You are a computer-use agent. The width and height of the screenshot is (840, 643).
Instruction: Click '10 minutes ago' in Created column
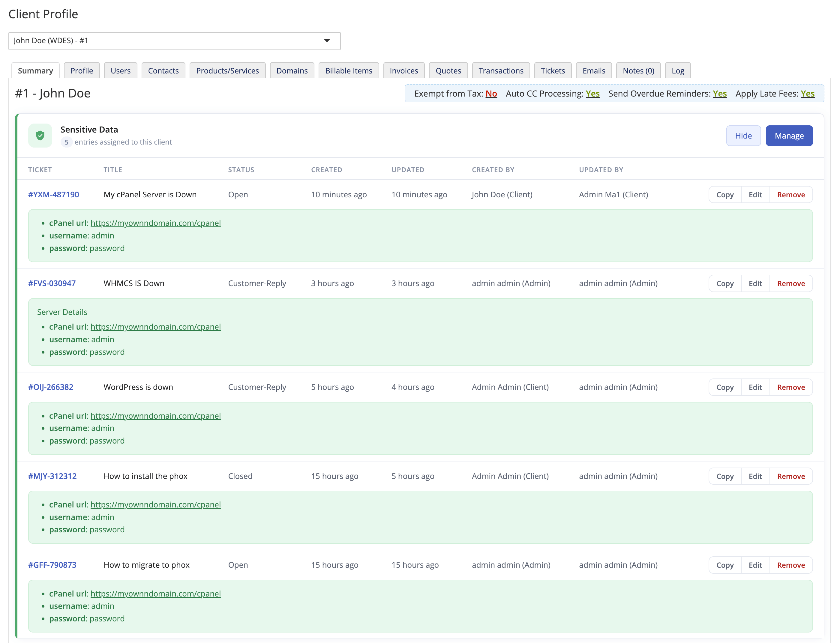[x=339, y=194]
